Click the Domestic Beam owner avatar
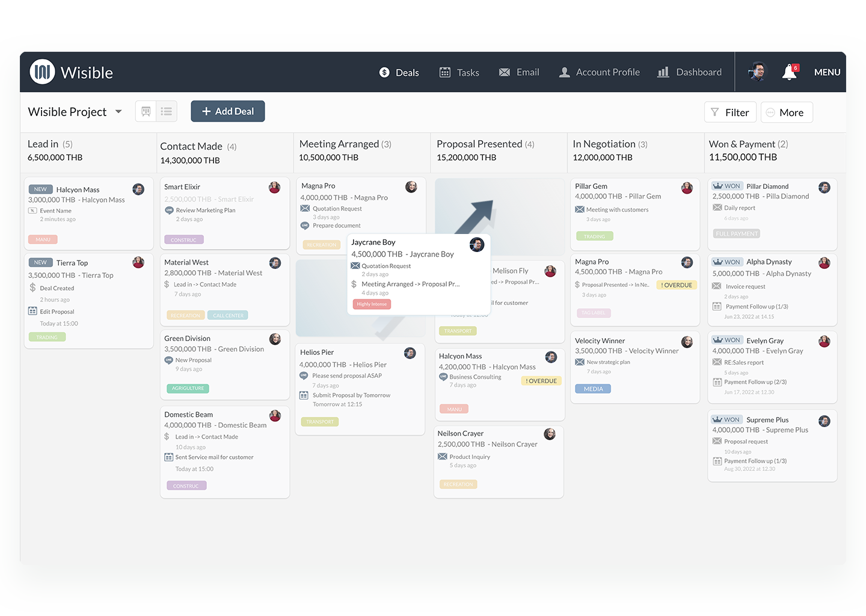 tap(275, 416)
